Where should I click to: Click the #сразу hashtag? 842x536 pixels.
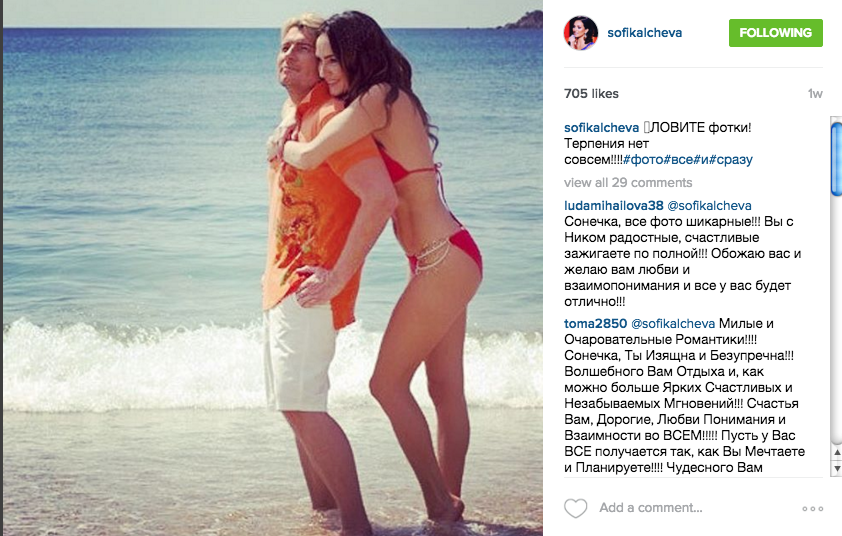point(731,160)
